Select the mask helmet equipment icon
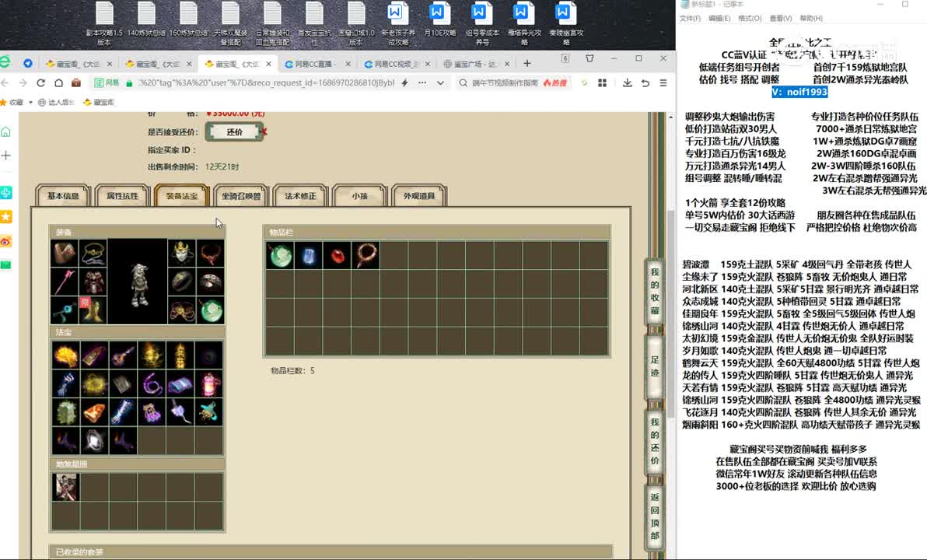 click(181, 253)
